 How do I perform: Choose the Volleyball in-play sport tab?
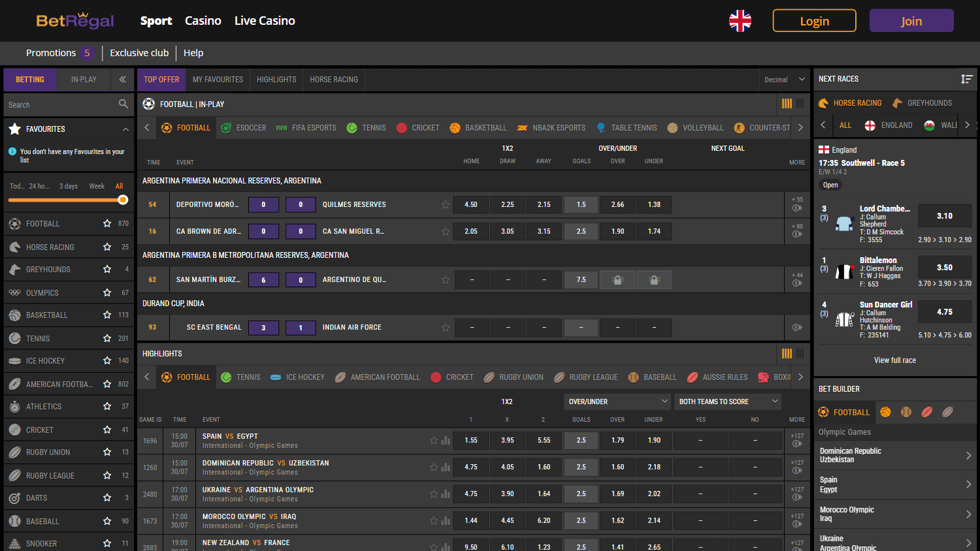point(695,128)
